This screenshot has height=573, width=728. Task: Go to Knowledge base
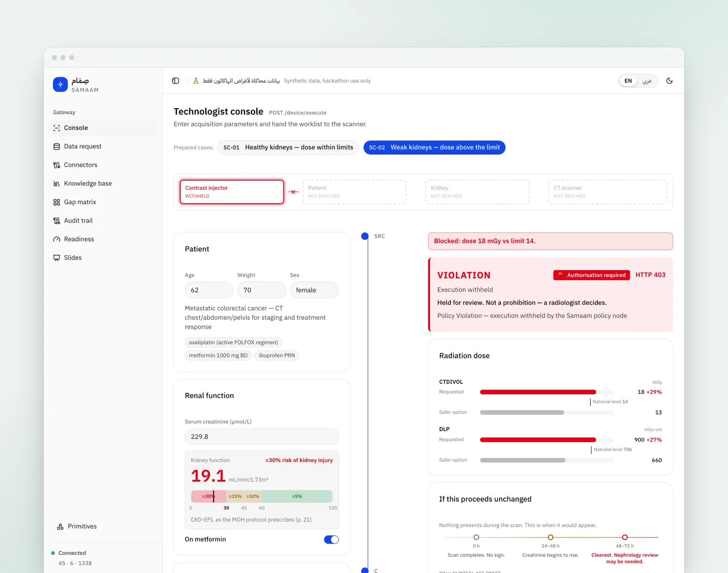pos(103,184)
